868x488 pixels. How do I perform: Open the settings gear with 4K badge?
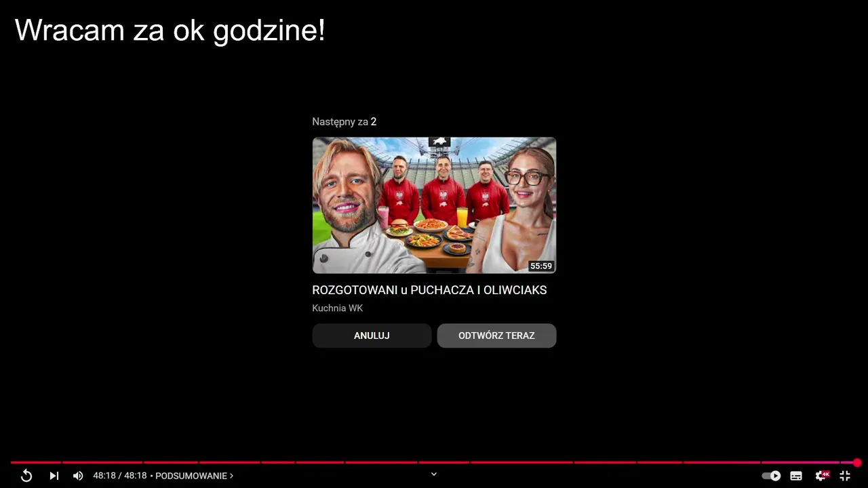[x=822, y=476]
